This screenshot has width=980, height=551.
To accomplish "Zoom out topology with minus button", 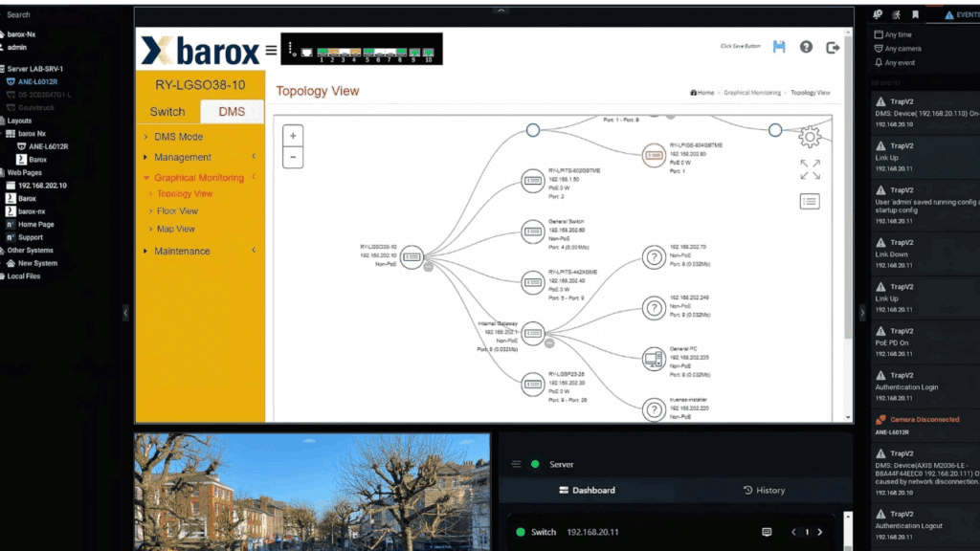I will (x=294, y=157).
